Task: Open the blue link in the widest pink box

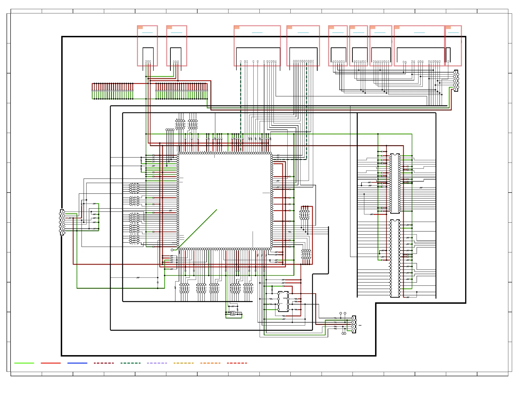Action: pos(419,33)
